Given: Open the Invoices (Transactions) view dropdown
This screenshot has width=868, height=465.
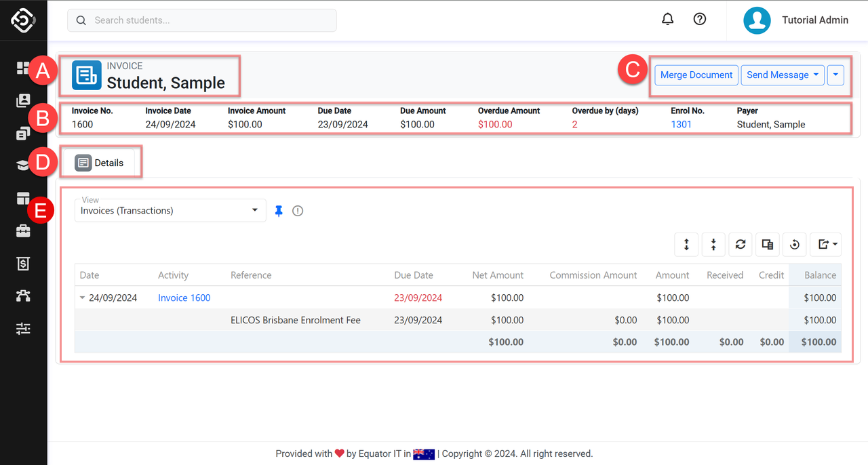Looking at the screenshot, I should point(170,211).
